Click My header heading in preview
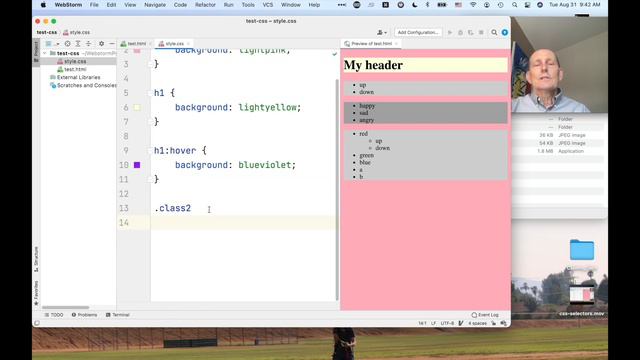Viewport: 640px width, 360px height. 373,65
